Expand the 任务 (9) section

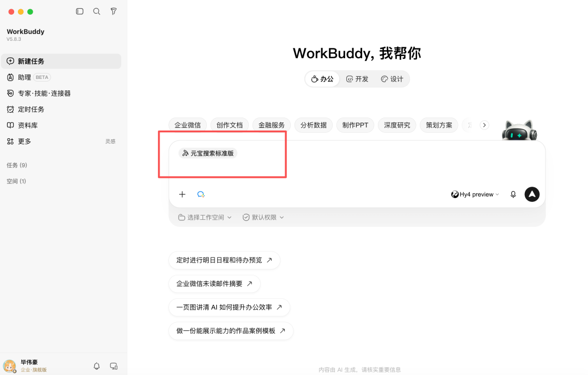coord(17,165)
